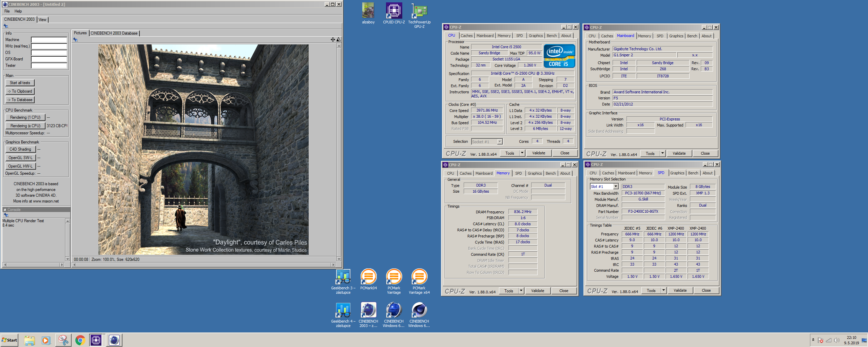This screenshot has width=868, height=347.
Task: Click the Show Desktop button in taskbar
Action: click(x=865, y=340)
